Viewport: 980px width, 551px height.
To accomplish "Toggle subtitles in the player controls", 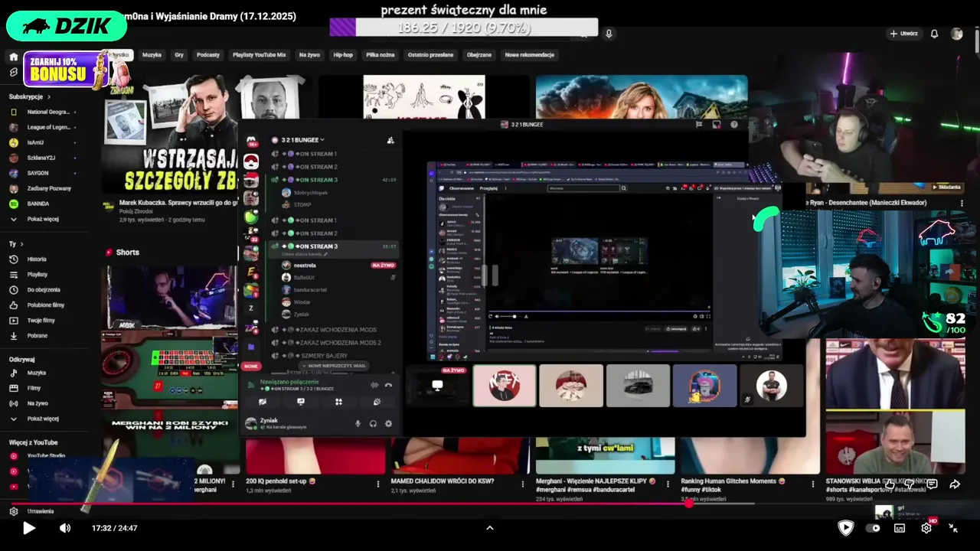I will (x=900, y=528).
